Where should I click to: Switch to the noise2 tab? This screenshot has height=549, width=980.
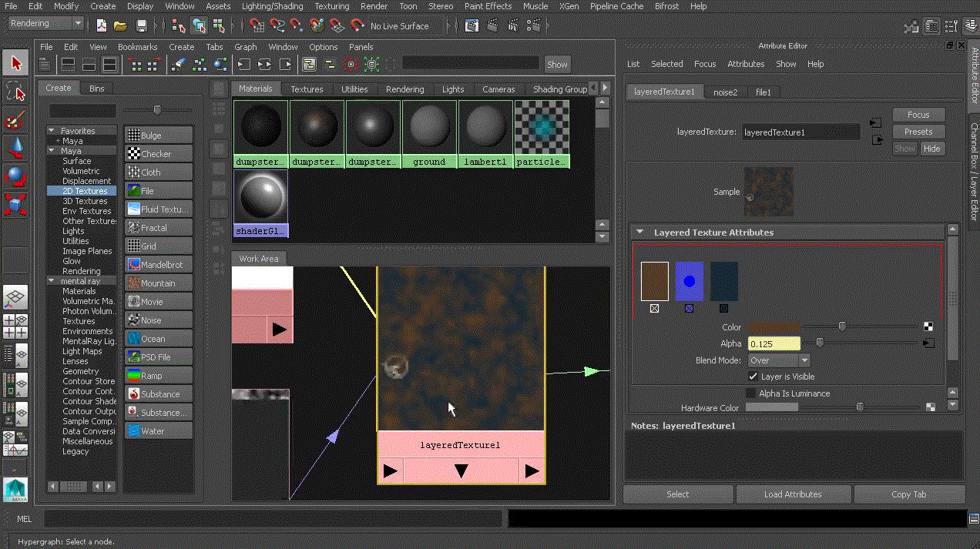pos(725,92)
